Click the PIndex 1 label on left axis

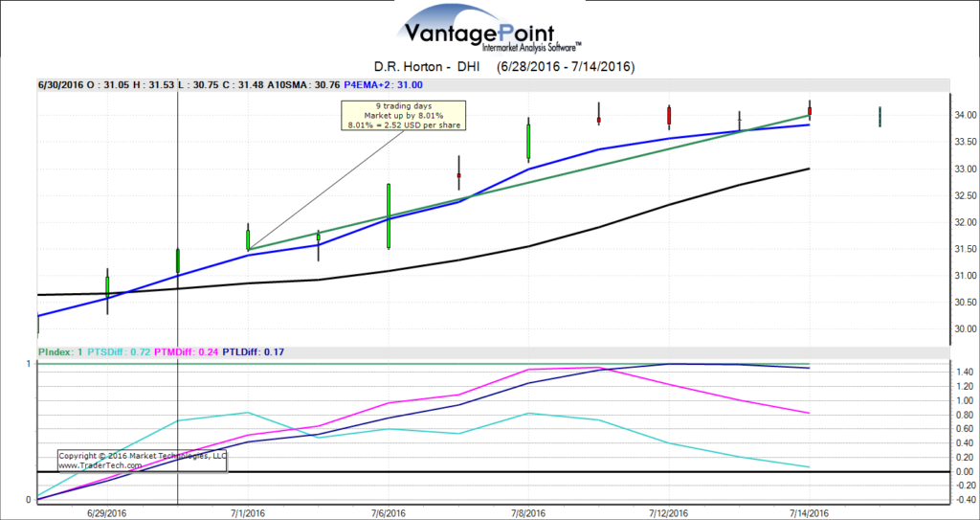(x=30, y=364)
